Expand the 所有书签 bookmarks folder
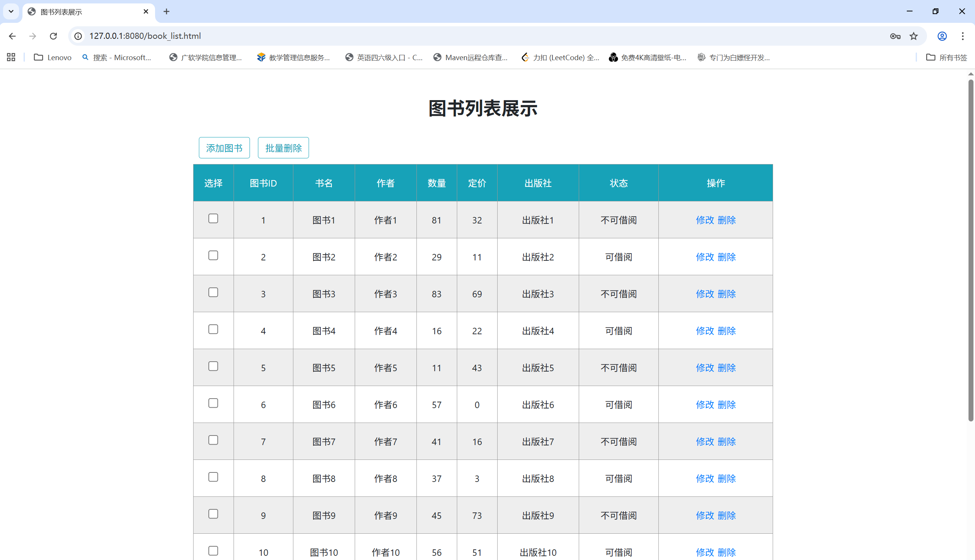This screenshot has width=975, height=560. (946, 57)
